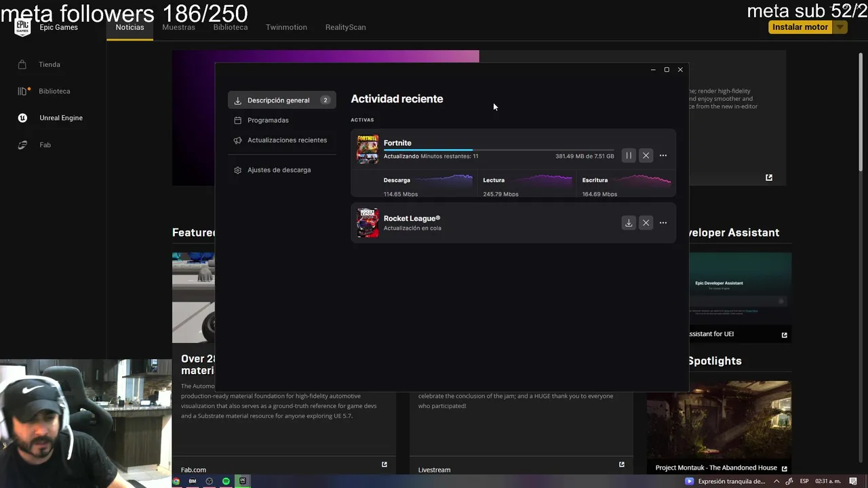Switch to the Noticias tab
This screenshot has width=868, height=488.
(x=130, y=27)
